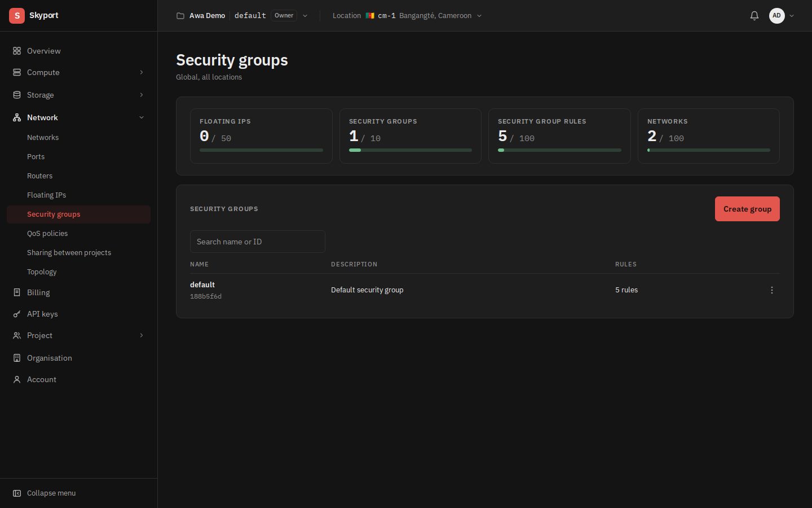Click the API keys key icon
This screenshot has height=508, width=812.
[17, 314]
